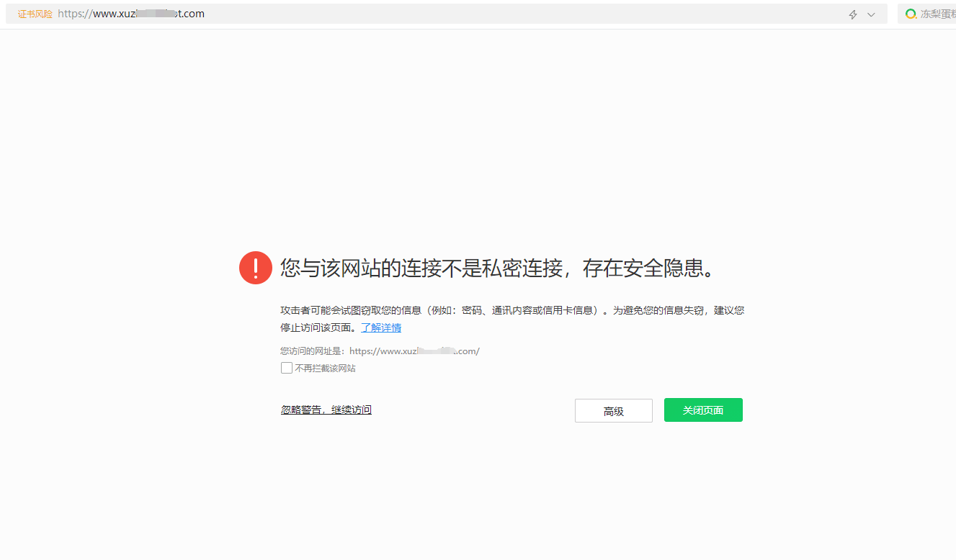
Task: Click 忽略警告，继续访问 link
Action: (326, 410)
